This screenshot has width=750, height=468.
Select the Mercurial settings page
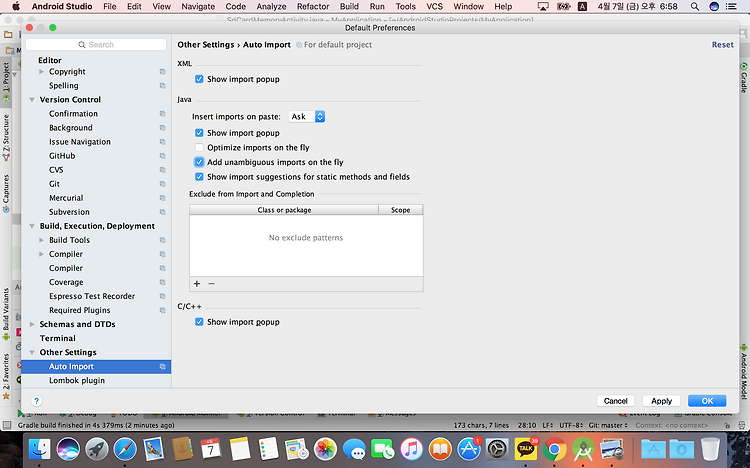pyautogui.click(x=96, y=198)
